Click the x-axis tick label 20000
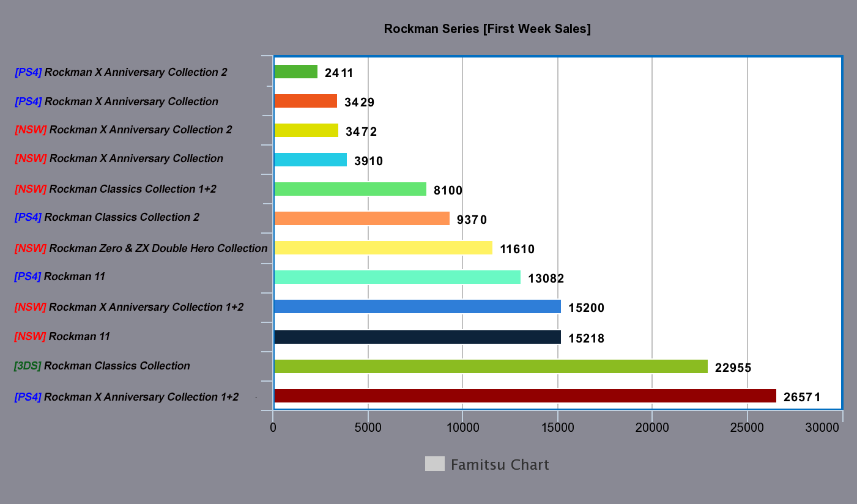This screenshot has height=504, width=857. pyautogui.click(x=652, y=428)
